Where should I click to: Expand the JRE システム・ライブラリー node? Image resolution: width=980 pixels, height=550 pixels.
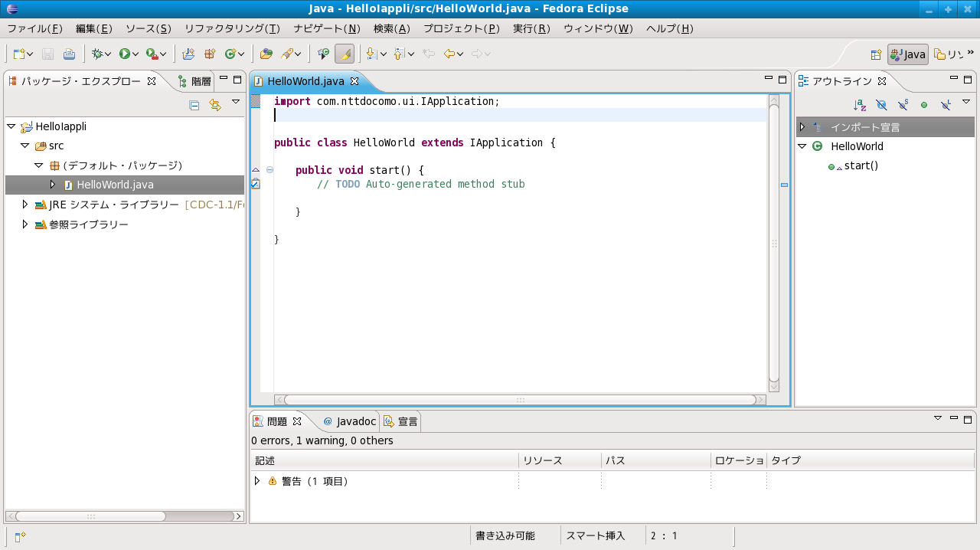tap(24, 205)
